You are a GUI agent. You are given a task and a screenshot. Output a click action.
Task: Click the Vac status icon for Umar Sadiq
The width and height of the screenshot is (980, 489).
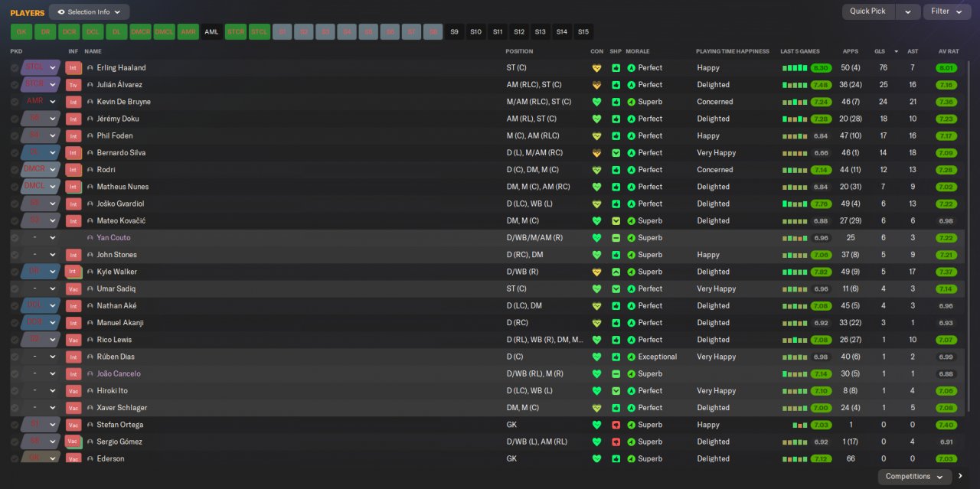point(73,289)
